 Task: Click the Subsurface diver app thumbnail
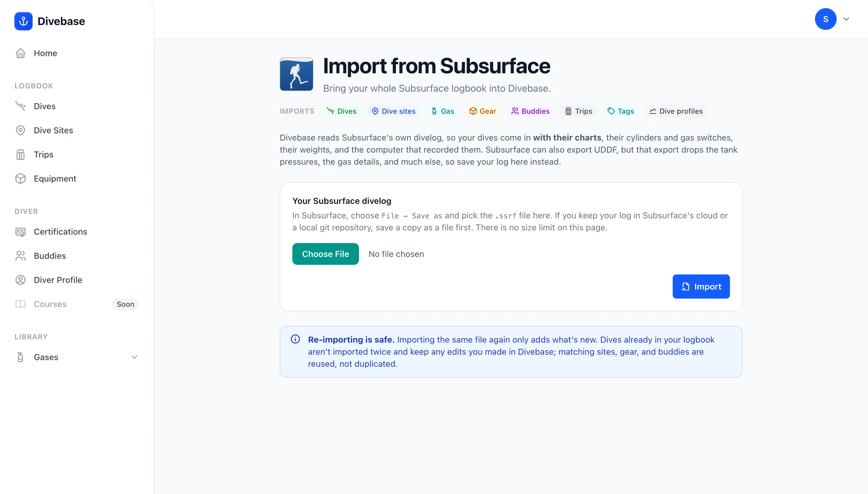(x=296, y=74)
